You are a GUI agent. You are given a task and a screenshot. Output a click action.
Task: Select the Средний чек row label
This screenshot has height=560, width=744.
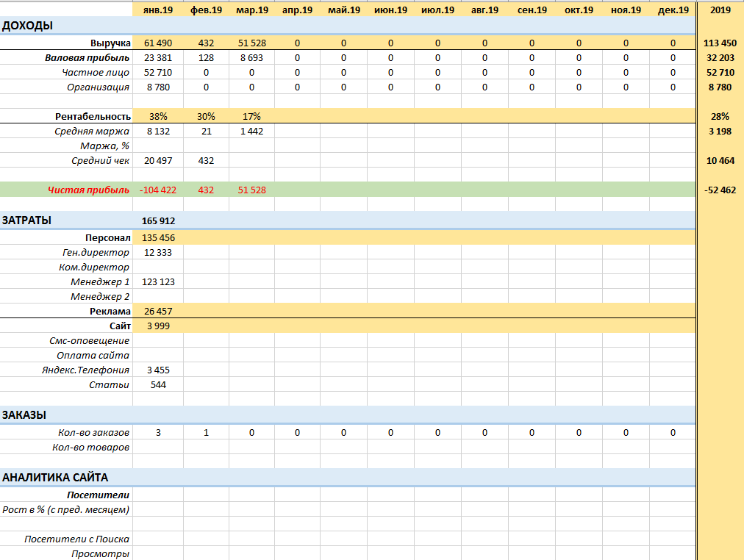point(101,161)
